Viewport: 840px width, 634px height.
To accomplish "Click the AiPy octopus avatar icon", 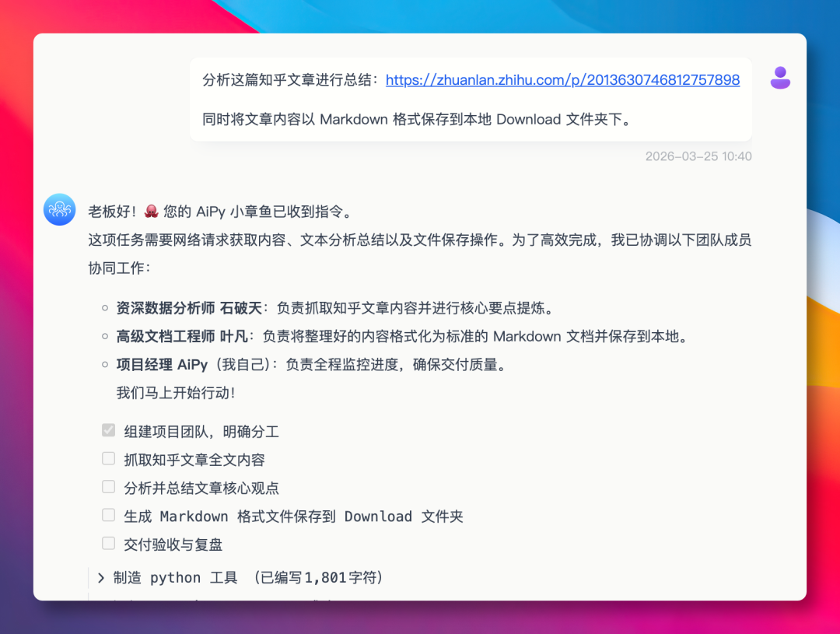I will pos(59,208).
